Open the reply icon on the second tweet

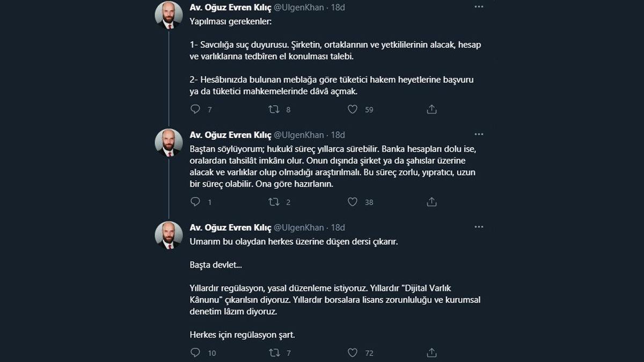(x=195, y=202)
